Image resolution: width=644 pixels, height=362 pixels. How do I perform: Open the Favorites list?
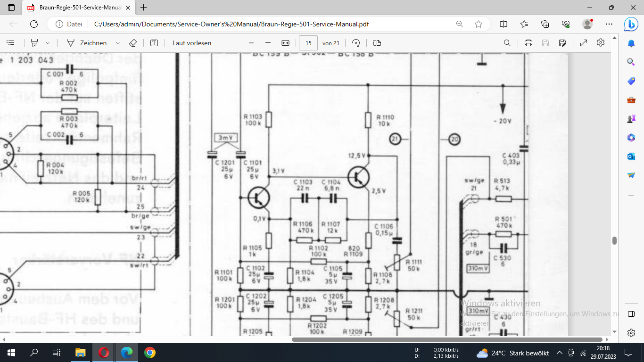524,24
